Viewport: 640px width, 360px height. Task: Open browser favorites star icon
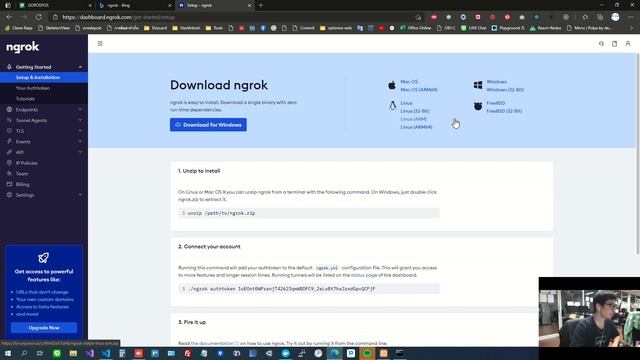[585, 17]
